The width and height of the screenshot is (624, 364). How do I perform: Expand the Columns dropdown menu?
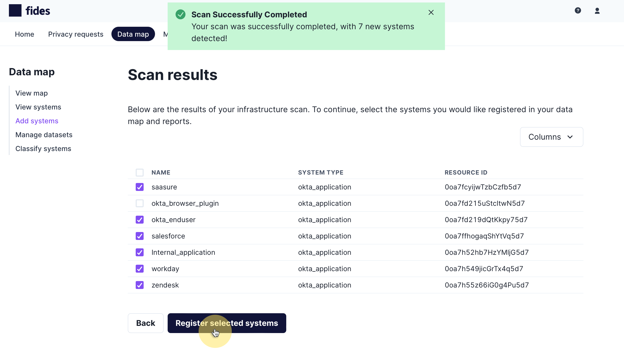point(551,136)
